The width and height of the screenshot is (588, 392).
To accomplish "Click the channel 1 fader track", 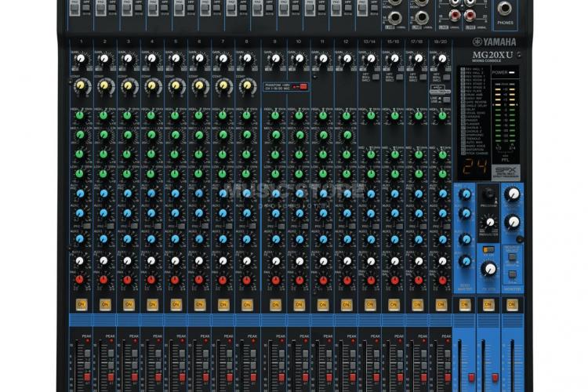I will tap(78, 366).
